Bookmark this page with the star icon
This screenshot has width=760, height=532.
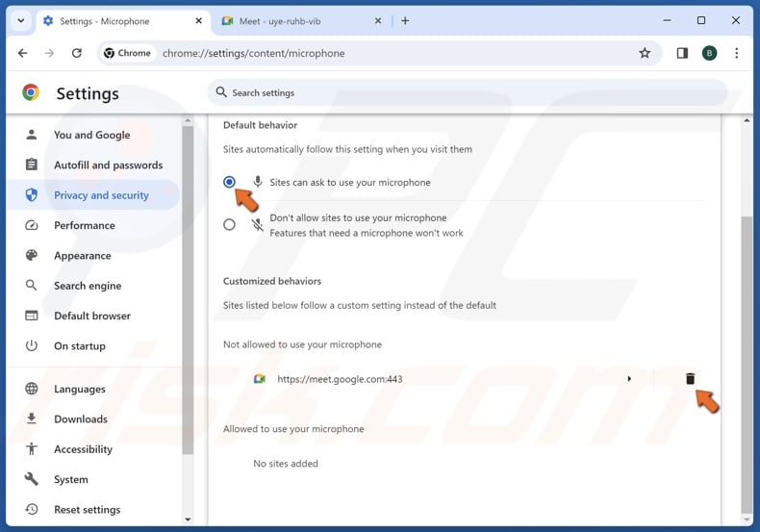[x=645, y=53]
